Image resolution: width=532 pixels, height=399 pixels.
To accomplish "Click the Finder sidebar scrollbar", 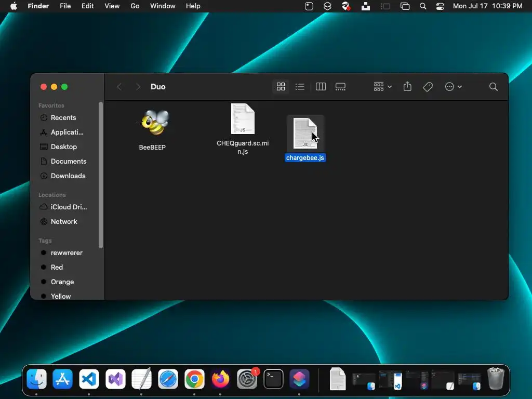I will (x=100, y=175).
